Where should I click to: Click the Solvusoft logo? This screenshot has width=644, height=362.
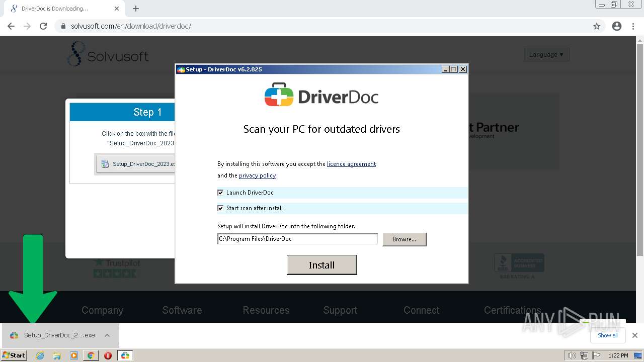(108, 54)
